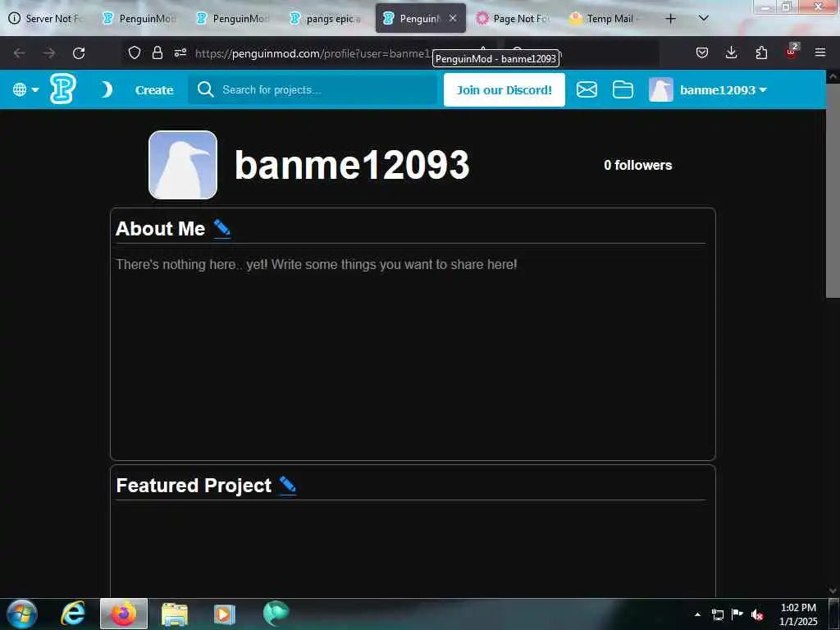
Task: Open the messages envelope icon
Action: [x=587, y=89]
